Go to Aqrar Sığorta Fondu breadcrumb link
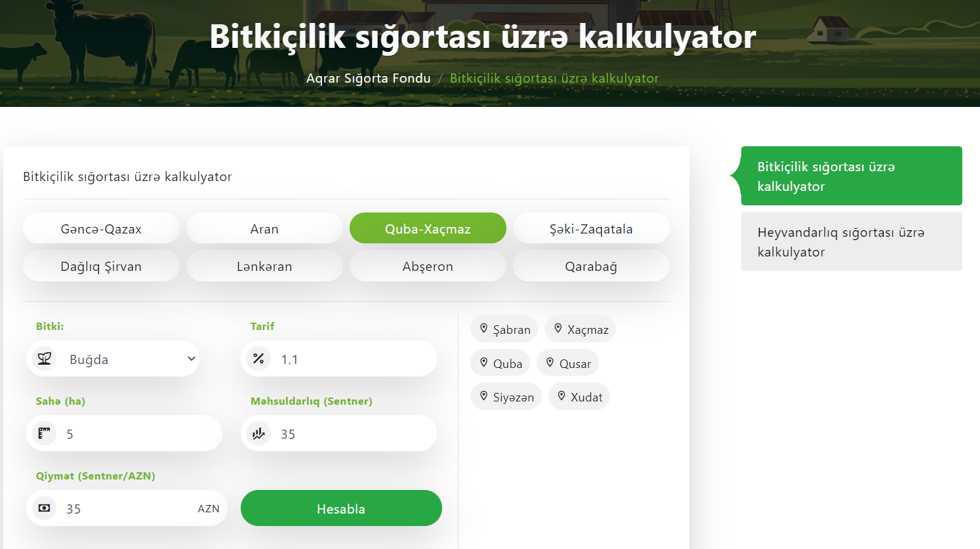The width and height of the screenshot is (980, 549). click(x=368, y=78)
